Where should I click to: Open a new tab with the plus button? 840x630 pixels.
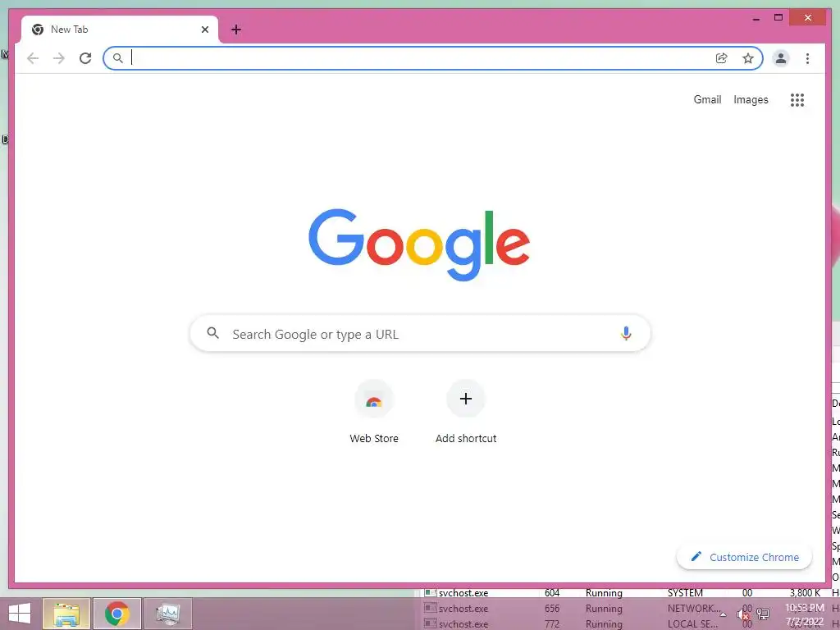(235, 30)
